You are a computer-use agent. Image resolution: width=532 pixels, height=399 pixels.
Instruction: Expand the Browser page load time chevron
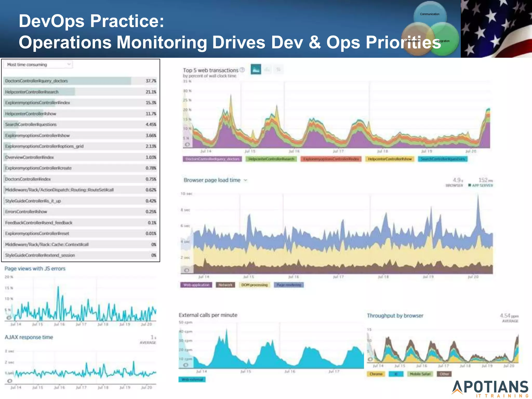click(x=245, y=180)
